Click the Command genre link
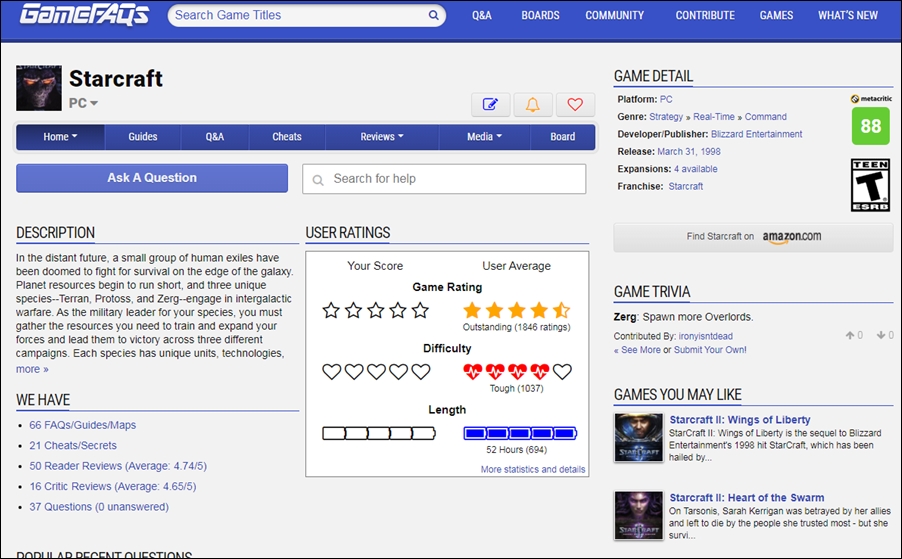This screenshot has height=559, width=902. [765, 117]
